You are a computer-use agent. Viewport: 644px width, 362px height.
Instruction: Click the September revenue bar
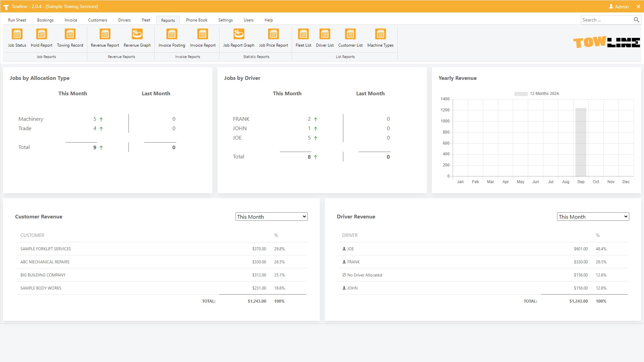point(581,142)
